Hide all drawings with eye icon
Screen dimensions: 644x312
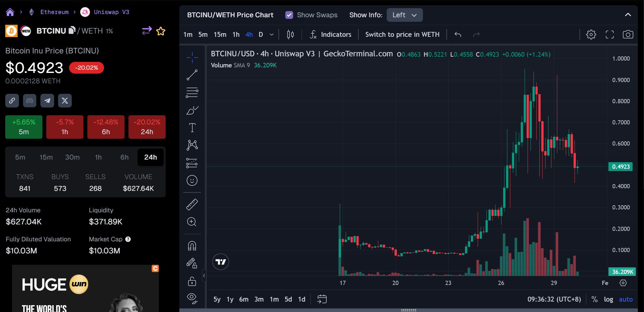pos(192,298)
